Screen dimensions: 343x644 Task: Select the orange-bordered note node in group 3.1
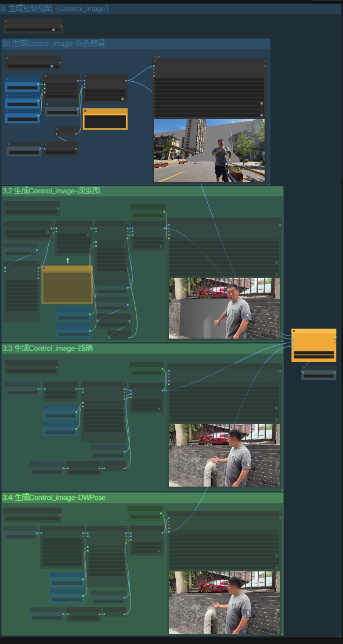(106, 119)
